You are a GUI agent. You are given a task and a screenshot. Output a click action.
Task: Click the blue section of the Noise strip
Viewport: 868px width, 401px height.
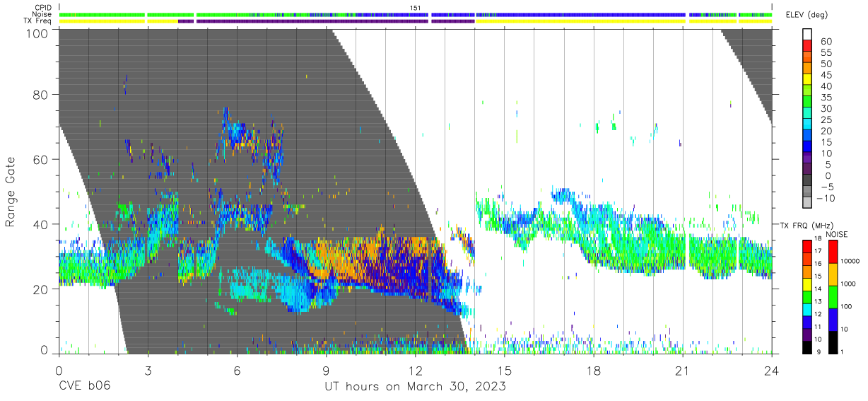(580, 14)
